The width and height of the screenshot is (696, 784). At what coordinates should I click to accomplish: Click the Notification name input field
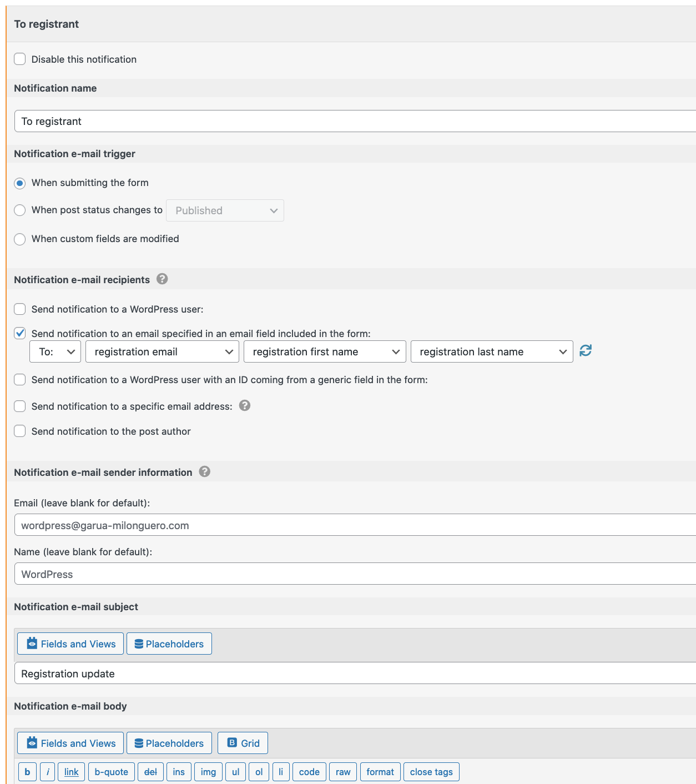355,121
